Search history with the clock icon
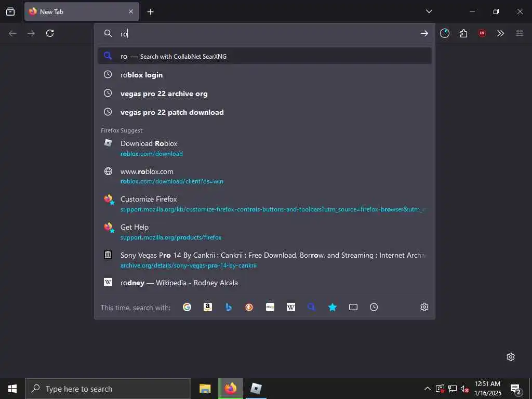Image resolution: width=532 pixels, height=399 pixels. point(374,307)
